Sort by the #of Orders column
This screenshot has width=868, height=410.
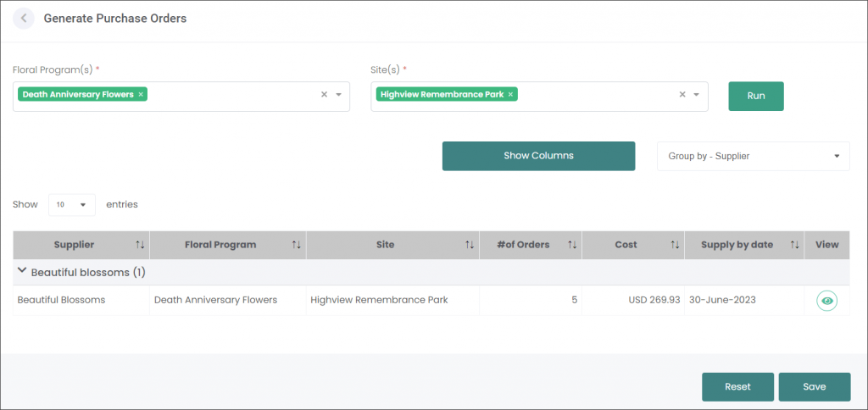coord(572,245)
